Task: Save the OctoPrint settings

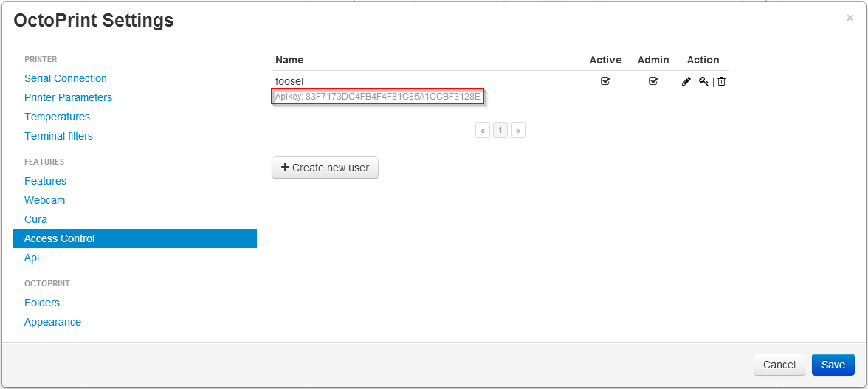Action: click(x=833, y=365)
